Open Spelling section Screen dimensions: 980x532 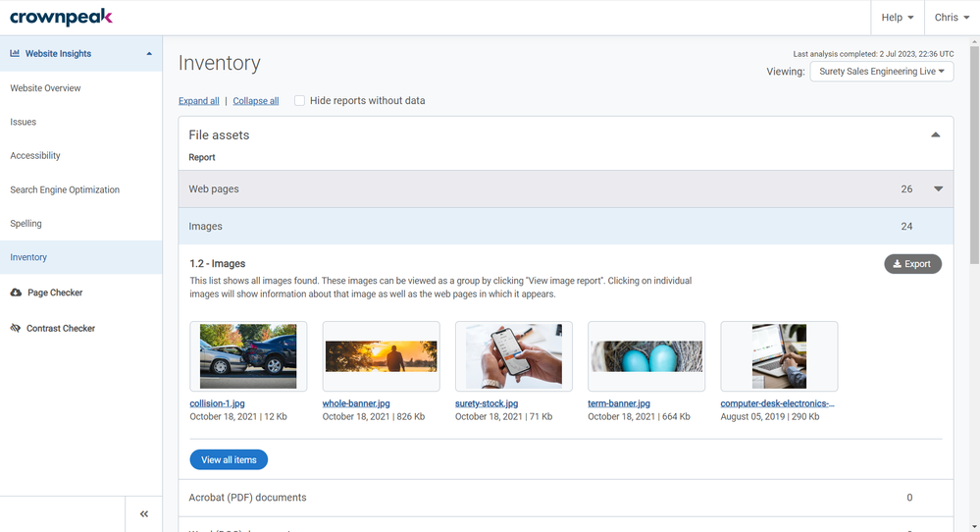click(26, 223)
